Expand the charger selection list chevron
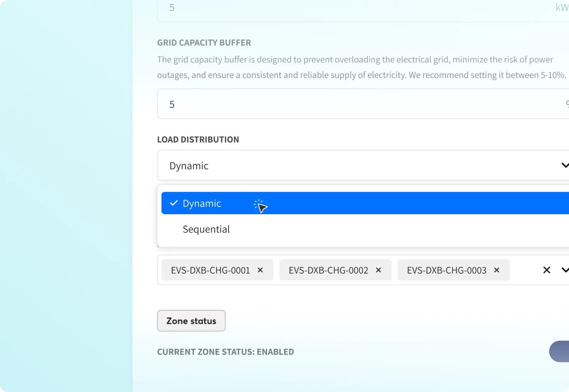Image resolution: width=569 pixels, height=392 pixels. [x=565, y=270]
